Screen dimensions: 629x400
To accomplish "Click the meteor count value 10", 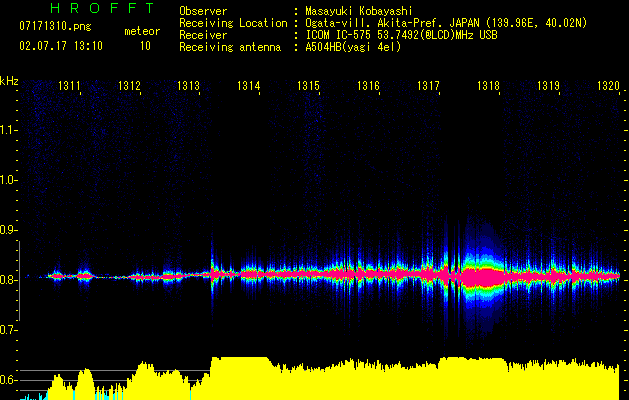I will 145,46.
